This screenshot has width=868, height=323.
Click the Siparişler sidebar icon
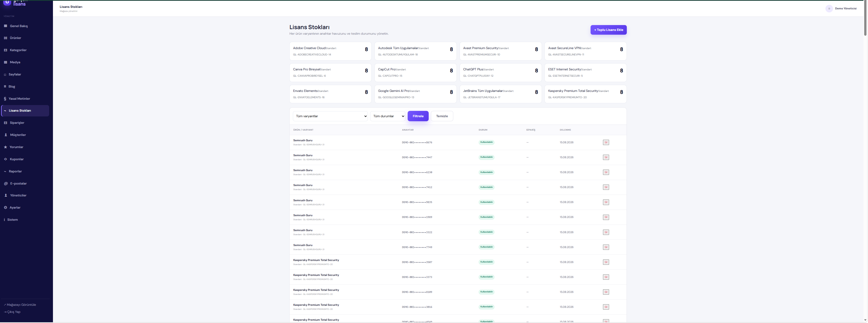coord(5,123)
